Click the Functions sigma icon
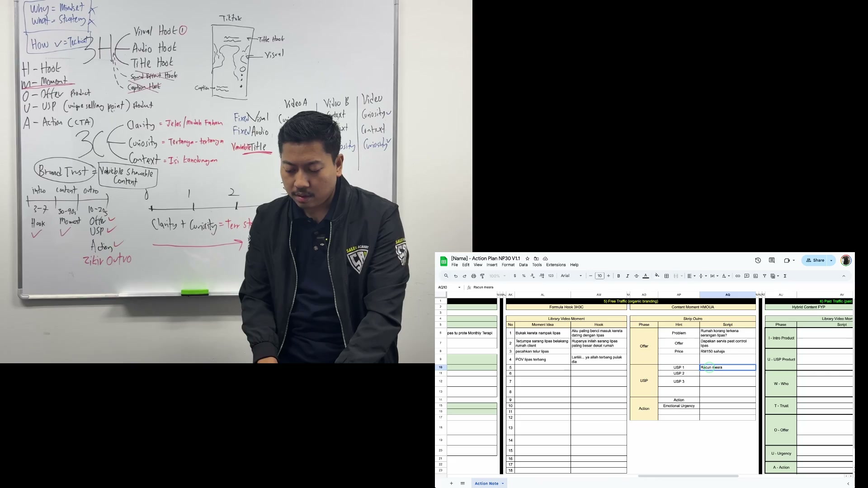 (x=785, y=276)
